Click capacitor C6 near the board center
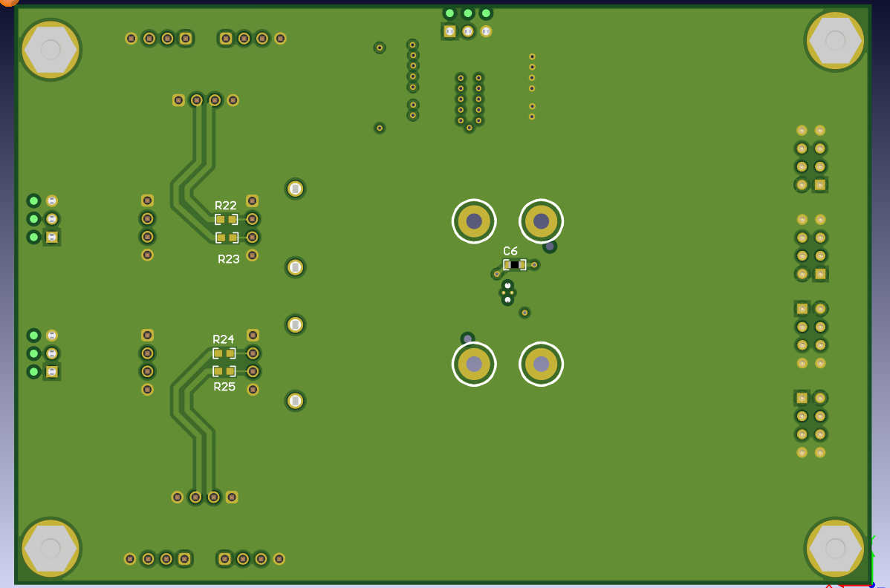The width and height of the screenshot is (890, 588). tap(516, 264)
